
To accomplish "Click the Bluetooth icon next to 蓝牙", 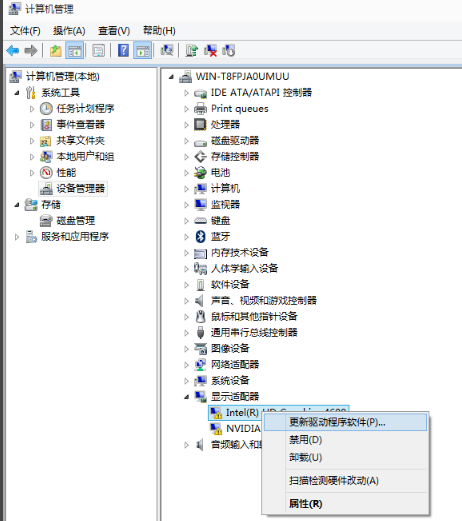I will [x=200, y=236].
